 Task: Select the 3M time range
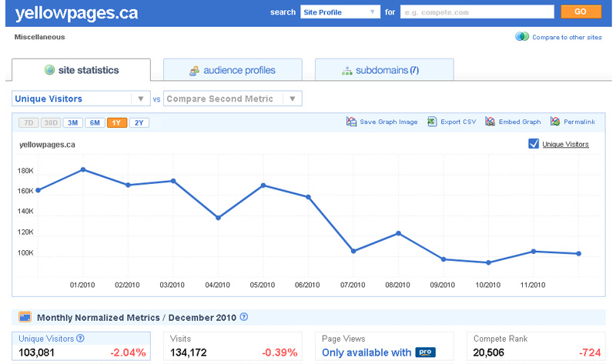tap(72, 122)
